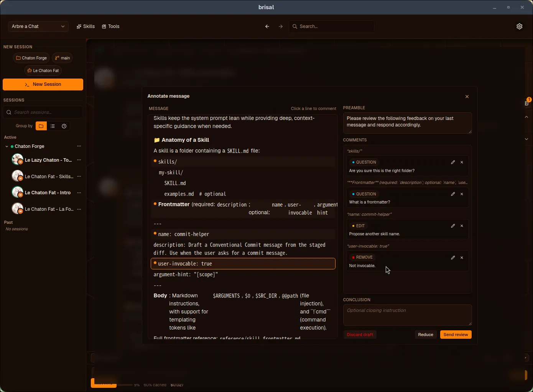Close the Annotate message dialog
Screen dimensions: 533x392
click(x=467, y=97)
